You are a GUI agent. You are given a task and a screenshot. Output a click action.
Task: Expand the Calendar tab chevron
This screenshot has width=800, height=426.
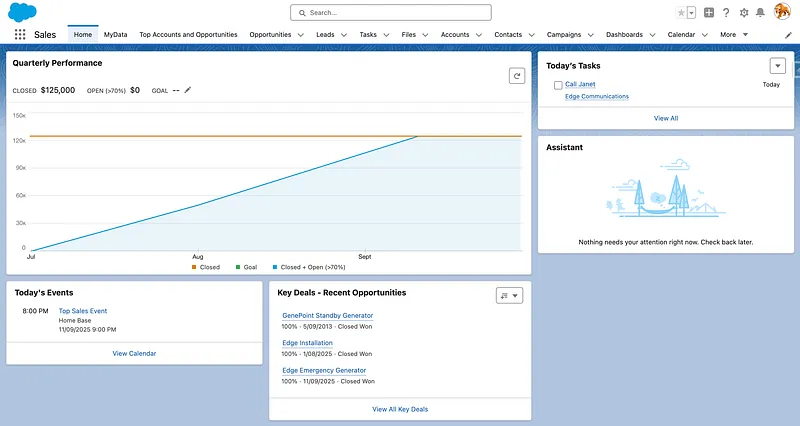click(705, 35)
